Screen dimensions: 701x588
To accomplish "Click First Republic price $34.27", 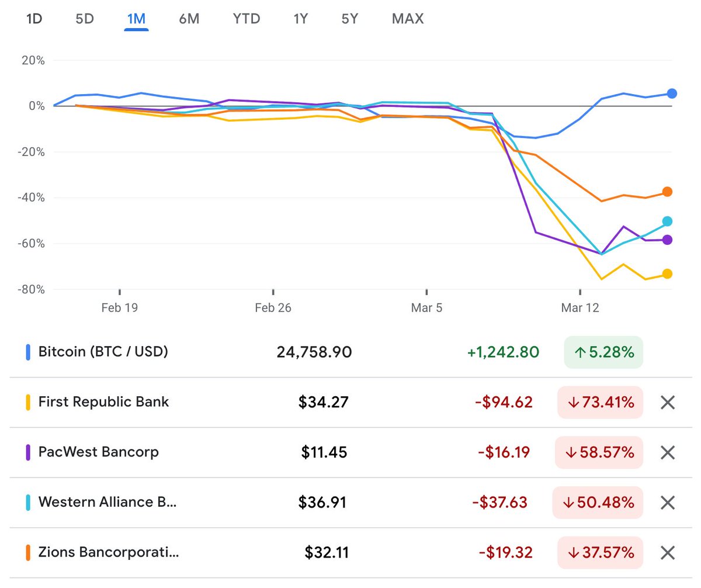I will tap(323, 402).
